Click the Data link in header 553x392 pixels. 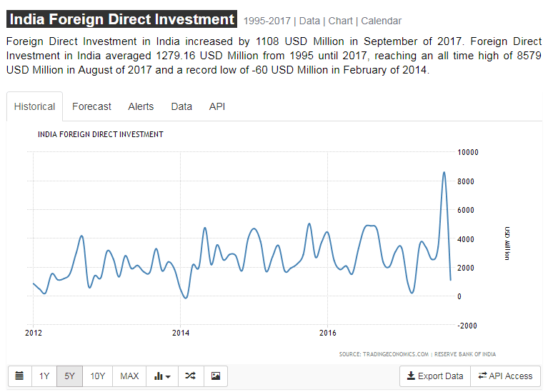click(309, 21)
